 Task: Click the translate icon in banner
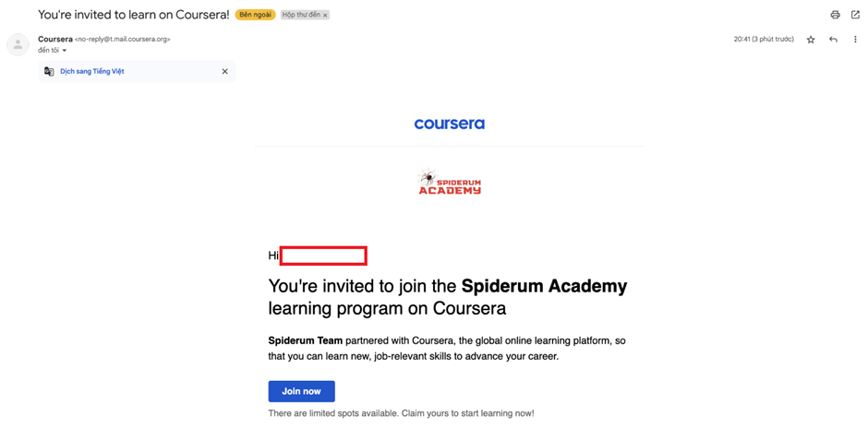pyautogui.click(x=49, y=71)
